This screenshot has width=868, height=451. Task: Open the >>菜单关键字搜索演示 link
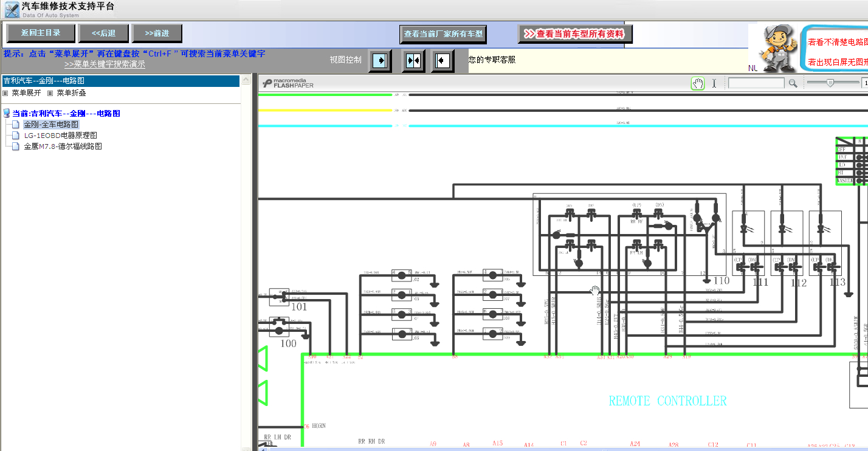pos(105,64)
